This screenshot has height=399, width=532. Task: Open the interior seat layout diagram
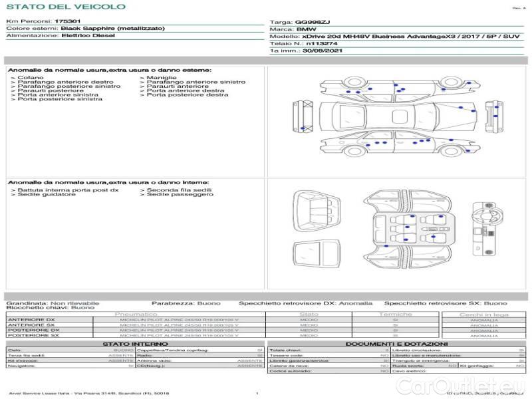(x=406, y=231)
